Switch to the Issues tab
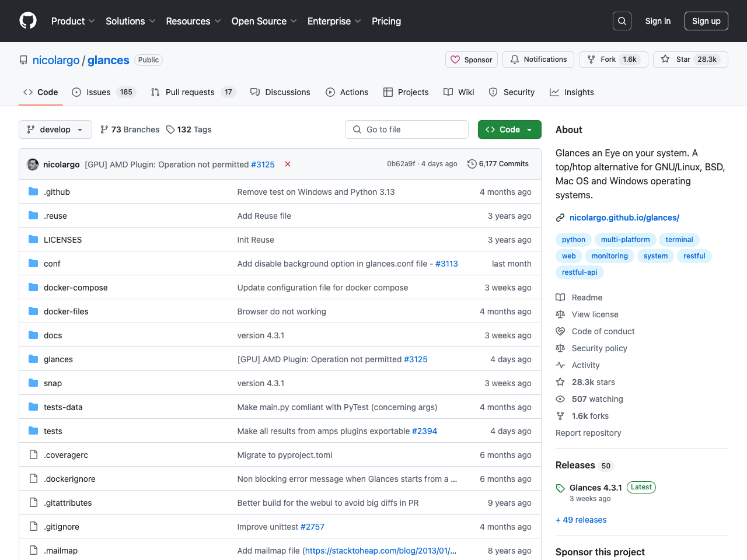The image size is (747, 560). tap(103, 92)
